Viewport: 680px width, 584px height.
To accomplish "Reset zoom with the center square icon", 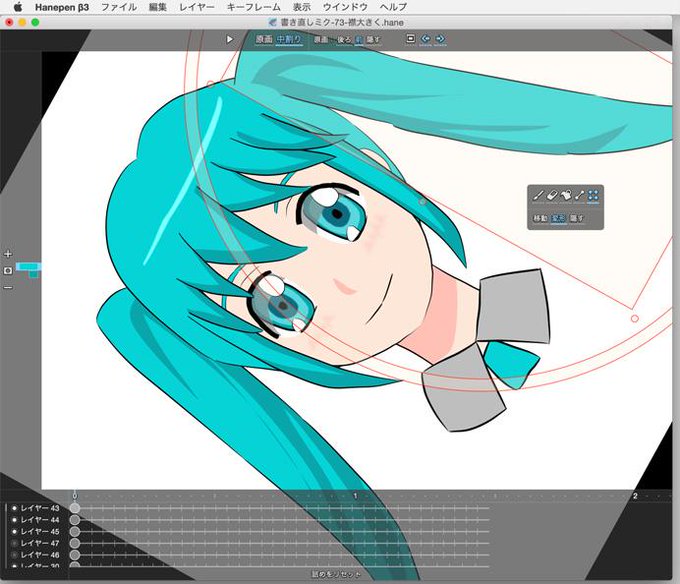I will point(8,271).
